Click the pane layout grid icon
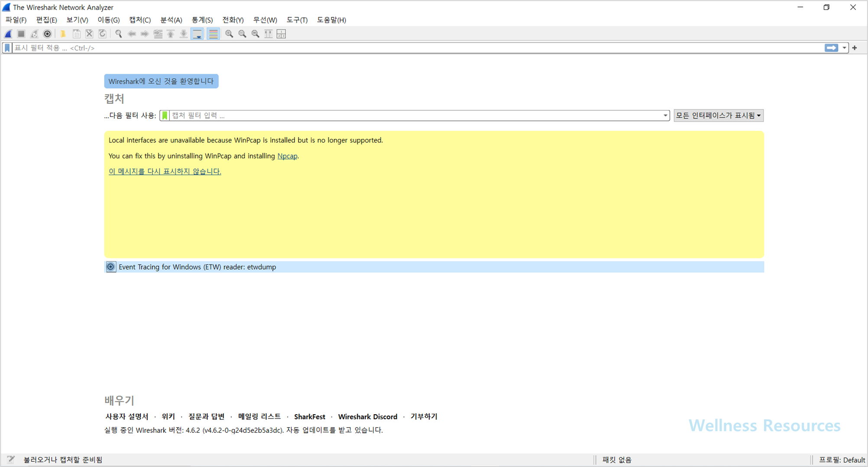This screenshot has height=467, width=868. (281, 34)
